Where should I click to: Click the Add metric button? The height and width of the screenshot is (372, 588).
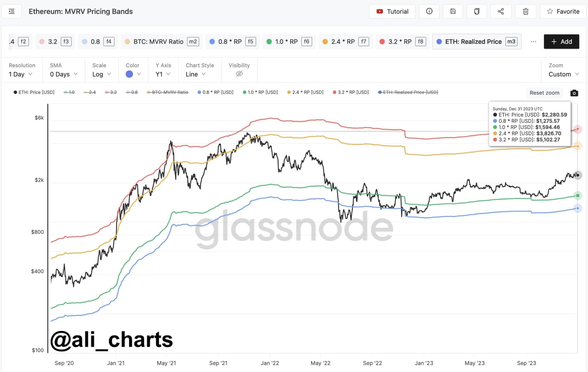coord(561,42)
